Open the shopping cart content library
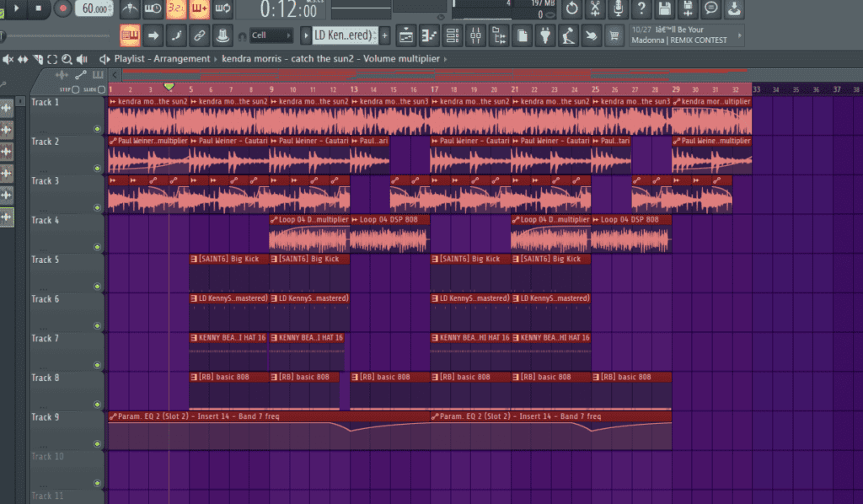The image size is (863, 504). (x=614, y=35)
